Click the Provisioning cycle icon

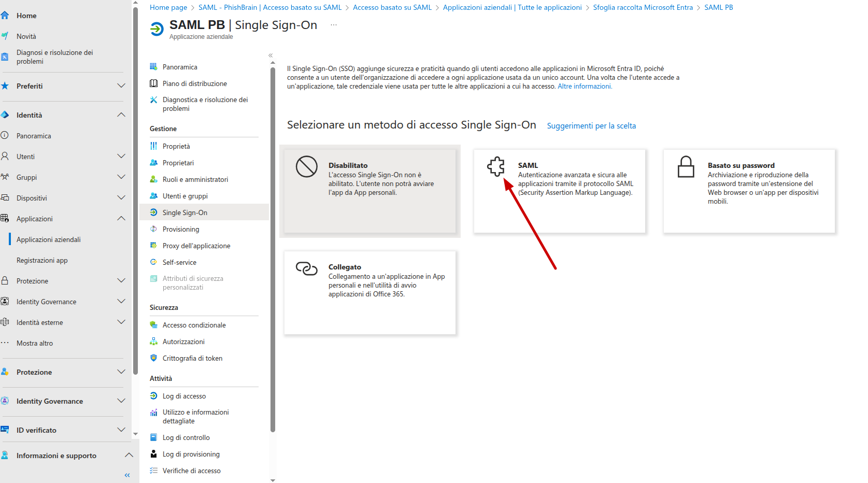tap(153, 229)
